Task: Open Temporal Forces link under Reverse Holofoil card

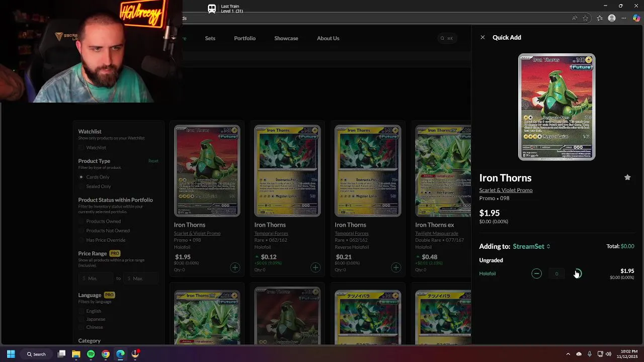Action: (352, 233)
